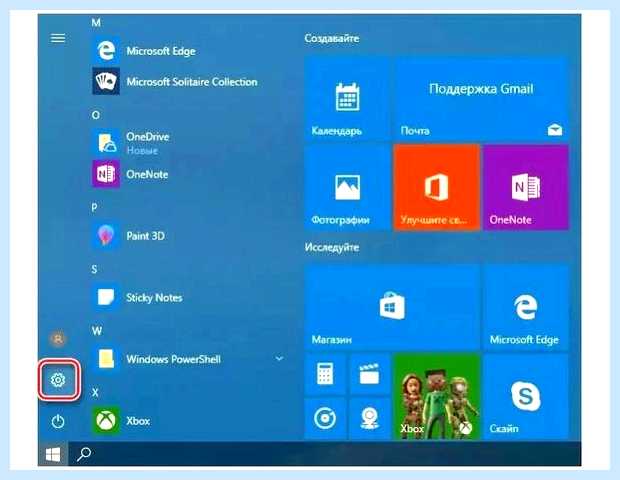Open the Календарь tile
This screenshot has height=480, width=620.
[348, 99]
